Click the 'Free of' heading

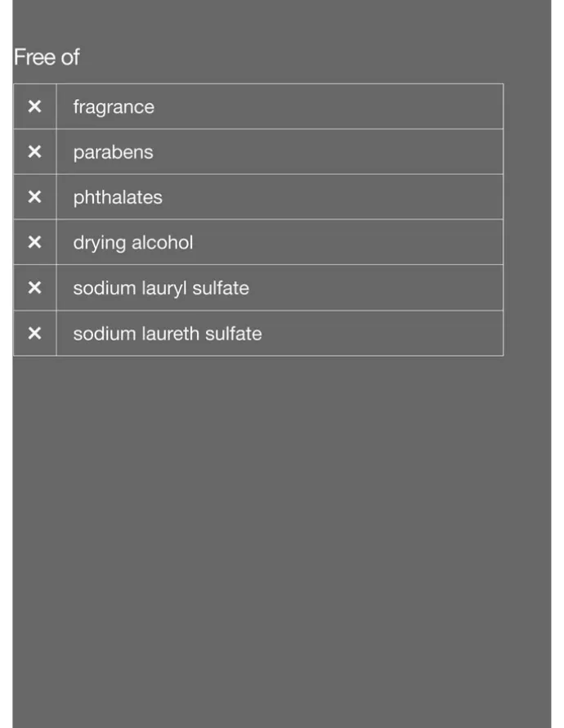click(47, 57)
